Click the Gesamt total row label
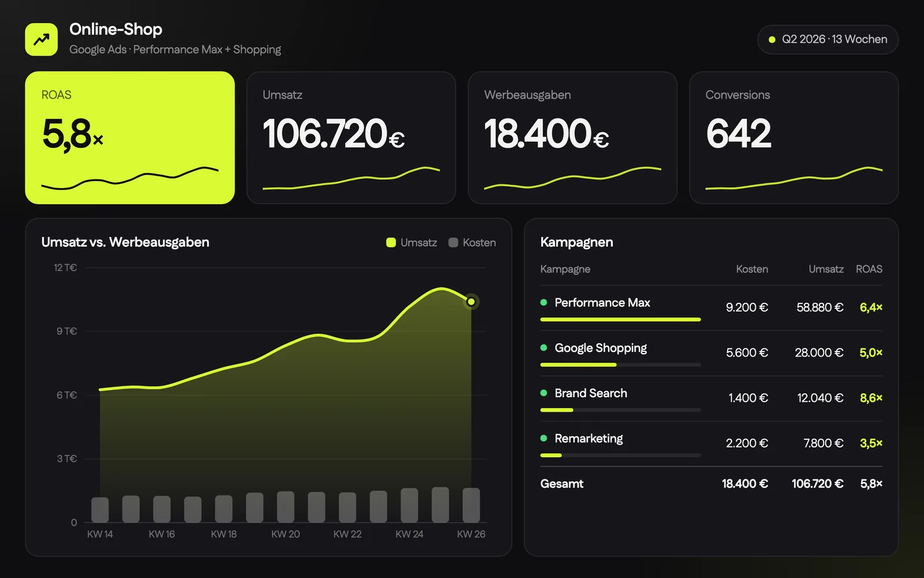924x578 pixels. click(562, 484)
